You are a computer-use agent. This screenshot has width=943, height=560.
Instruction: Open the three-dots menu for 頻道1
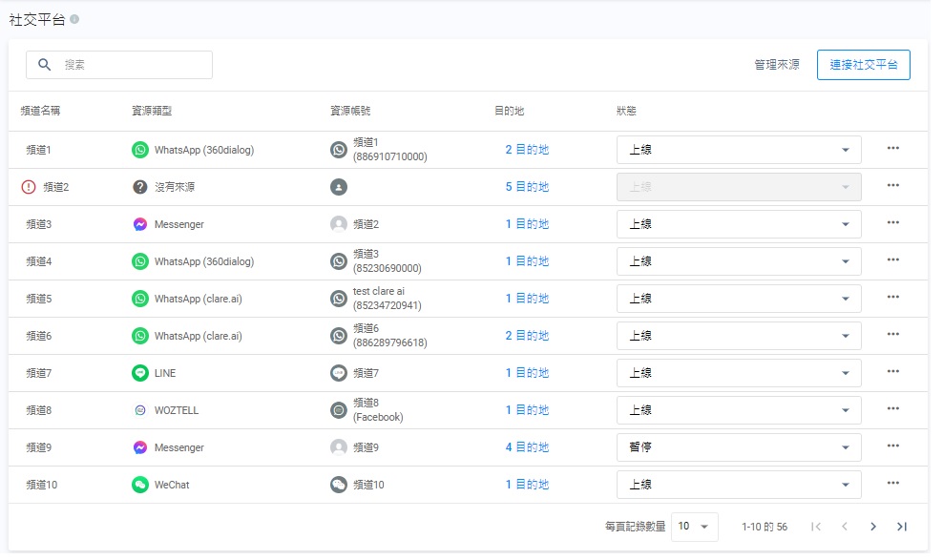(892, 148)
